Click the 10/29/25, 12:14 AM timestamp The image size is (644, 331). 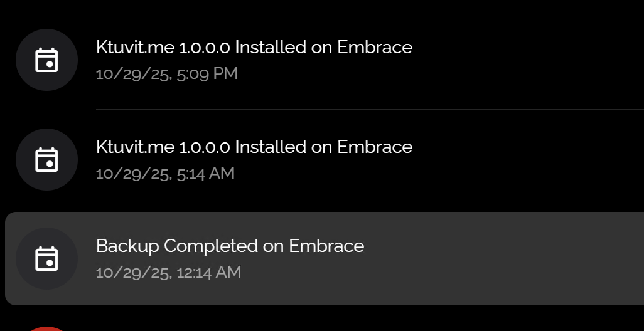tap(168, 272)
